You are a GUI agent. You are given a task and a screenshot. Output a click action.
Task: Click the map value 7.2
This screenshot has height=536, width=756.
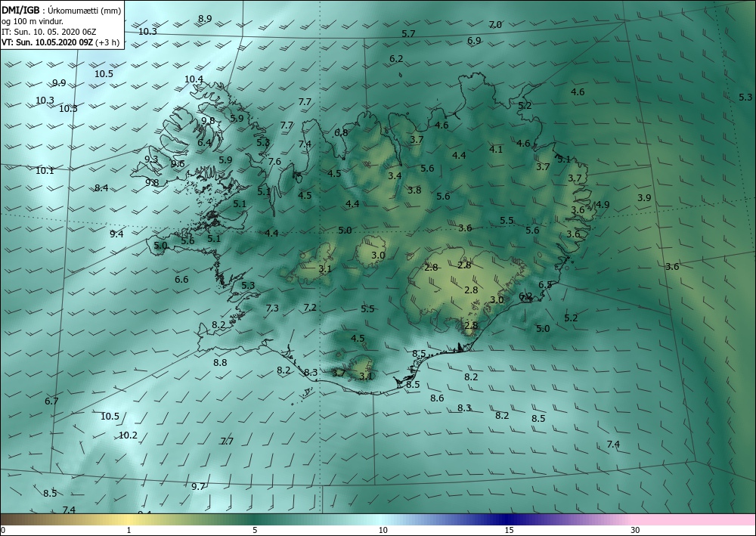point(310,307)
